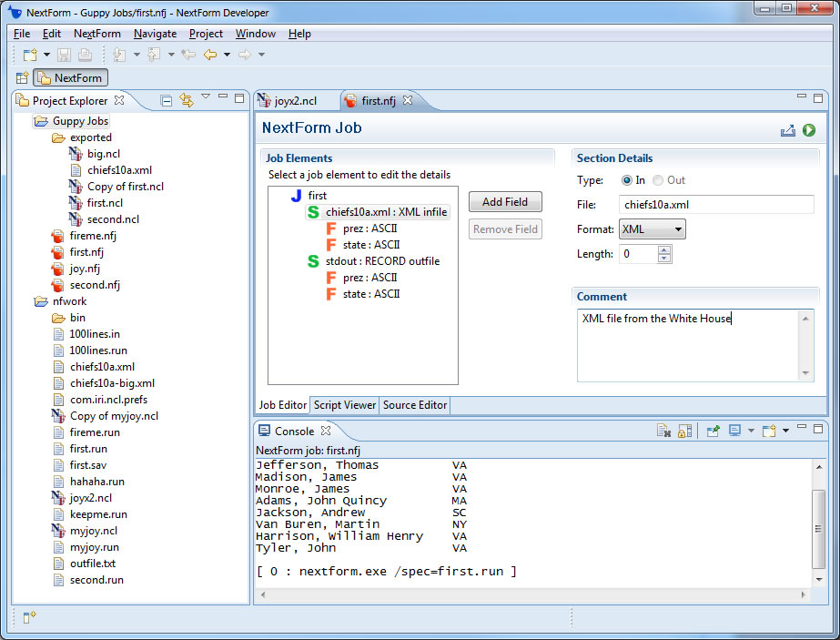Click the Back arrow navigation icon
The image size is (840, 640).
[210, 55]
